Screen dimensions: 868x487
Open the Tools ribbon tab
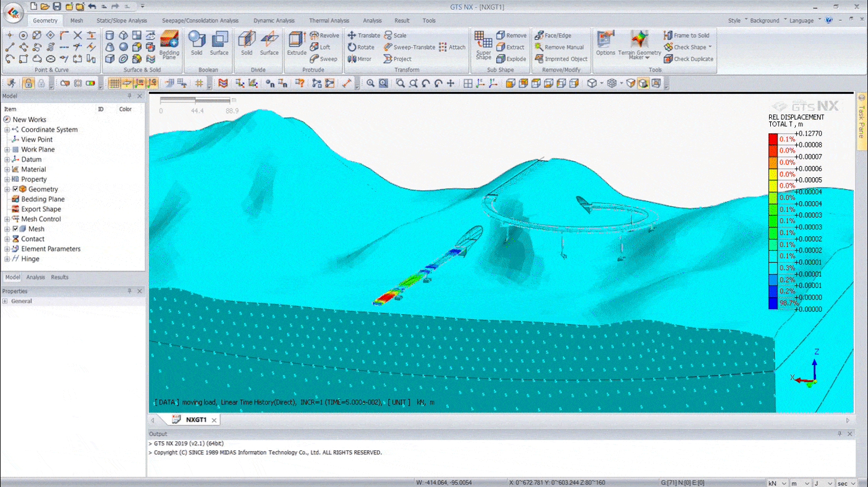(429, 20)
